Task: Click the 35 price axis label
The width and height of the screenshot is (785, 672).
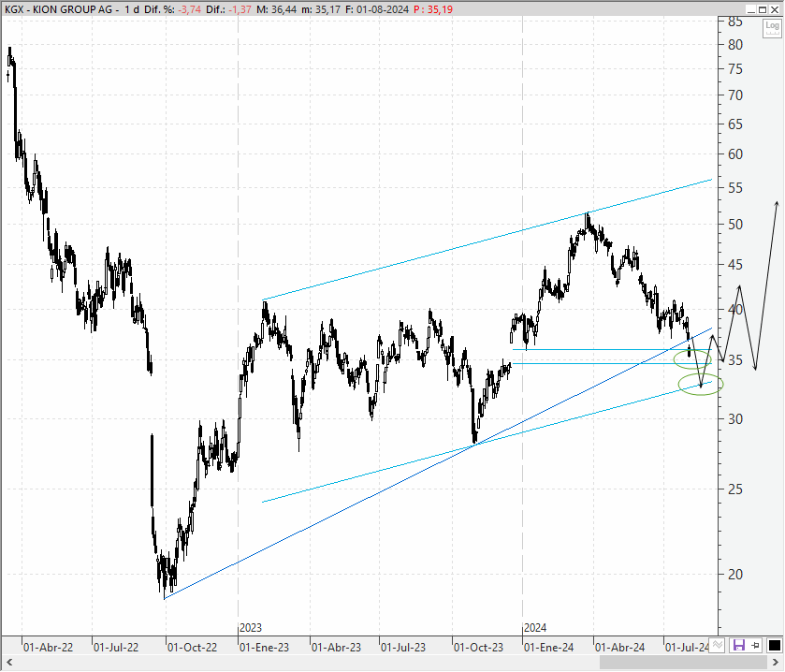Action: [x=734, y=360]
